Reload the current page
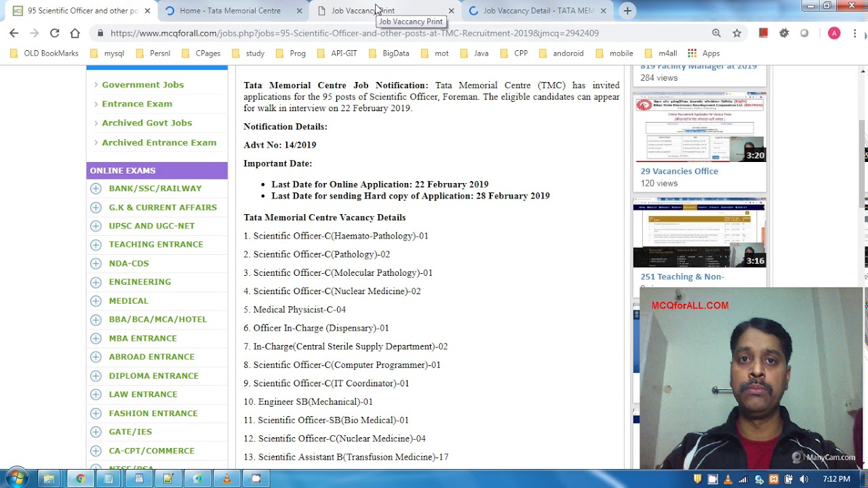The height and width of the screenshot is (488, 868). pos(54,33)
